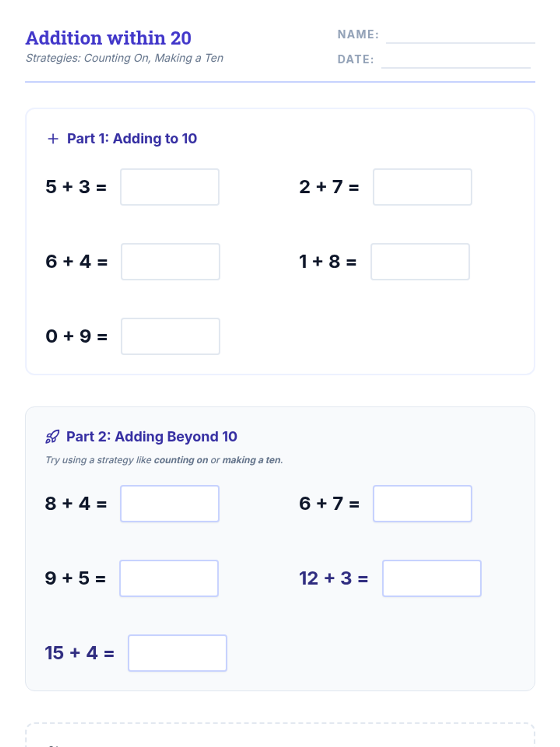
Task: Focus the answer box for 0 + 9
Action: (x=170, y=337)
